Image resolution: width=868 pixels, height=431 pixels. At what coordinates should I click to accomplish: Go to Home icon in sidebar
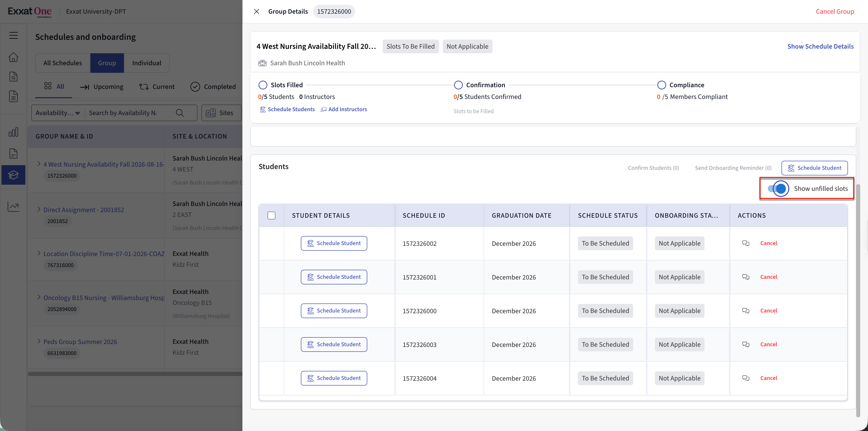(x=13, y=57)
